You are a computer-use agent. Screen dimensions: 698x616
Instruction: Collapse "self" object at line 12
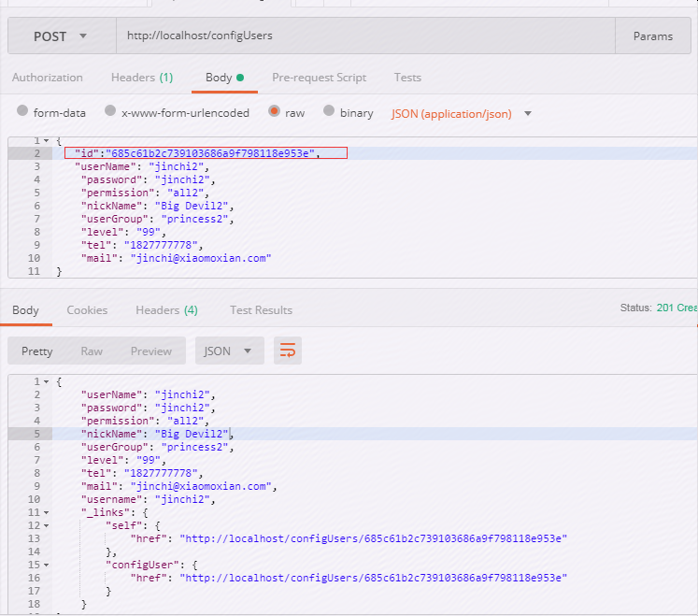click(x=47, y=525)
